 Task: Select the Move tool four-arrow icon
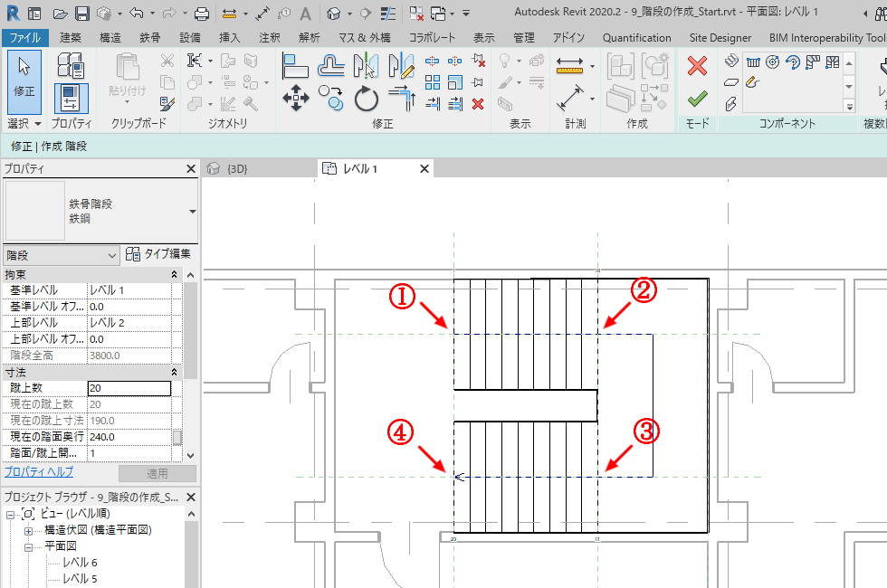click(296, 99)
